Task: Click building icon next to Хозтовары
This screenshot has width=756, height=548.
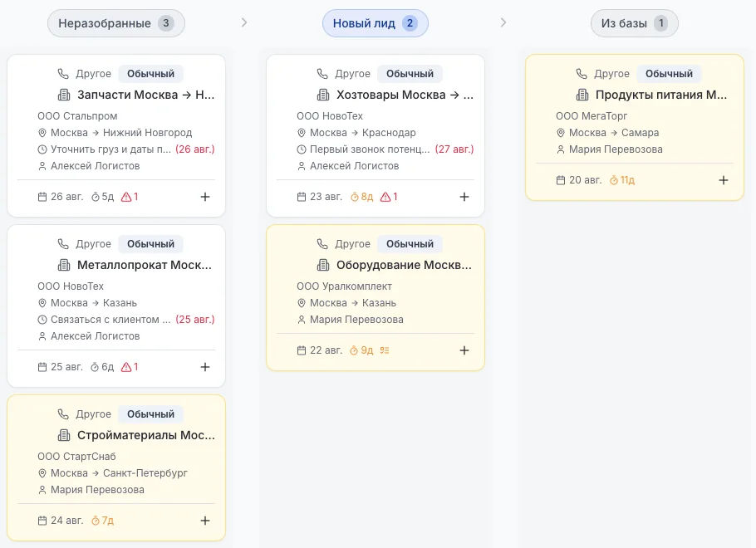Action: click(x=323, y=95)
